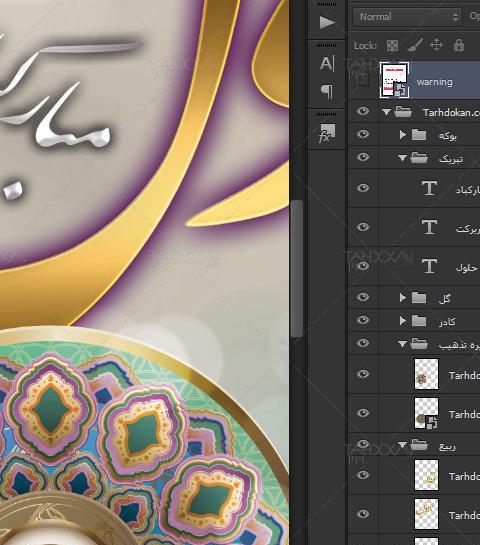Click the T icon of ارکباد layer
The image size is (480, 545).
pos(429,188)
